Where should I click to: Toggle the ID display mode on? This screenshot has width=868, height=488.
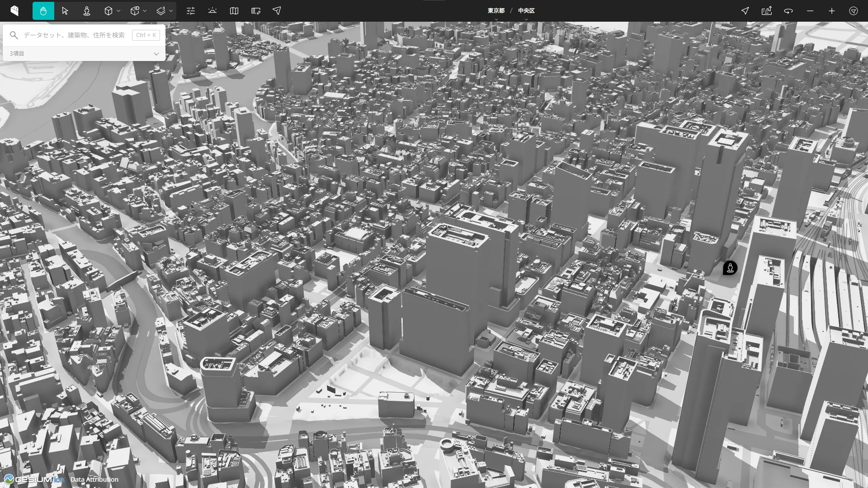[135, 10]
